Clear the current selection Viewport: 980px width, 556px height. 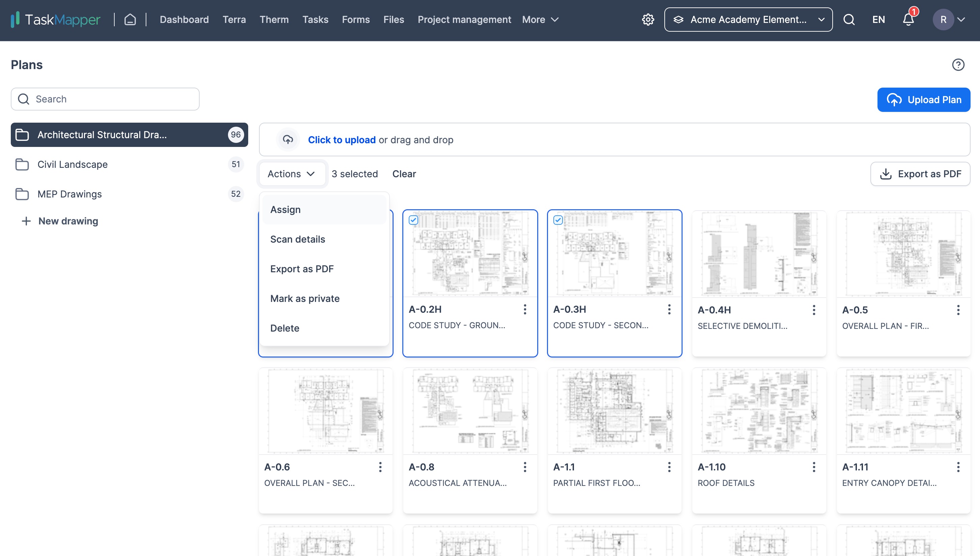click(x=404, y=174)
